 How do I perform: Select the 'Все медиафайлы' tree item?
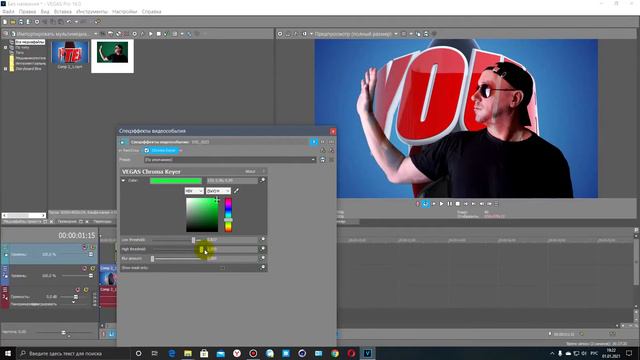pyautogui.click(x=30, y=42)
